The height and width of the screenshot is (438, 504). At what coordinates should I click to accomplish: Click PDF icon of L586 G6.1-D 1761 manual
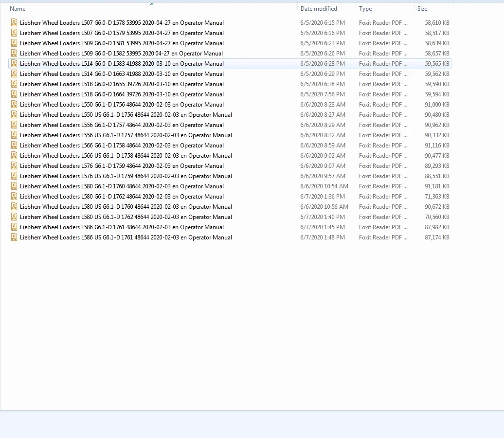(14, 227)
